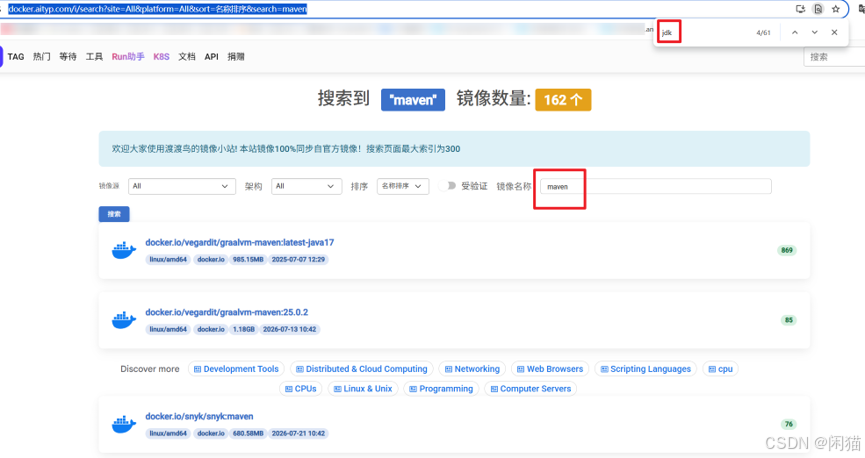This screenshot has width=865, height=458.
Task: Click the 85 count badge
Action: [789, 320]
